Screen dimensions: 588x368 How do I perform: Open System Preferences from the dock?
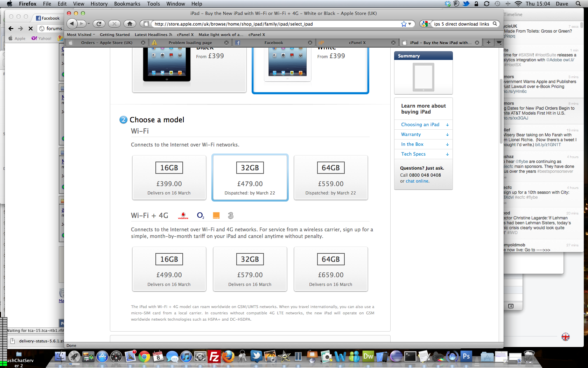(x=200, y=357)
